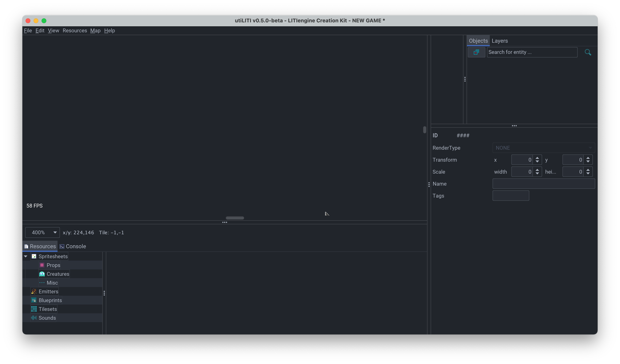This screenshot has height=364, width=620.
Task: Select the Creatures ghost icon
Action: click(x=42, y=274)
